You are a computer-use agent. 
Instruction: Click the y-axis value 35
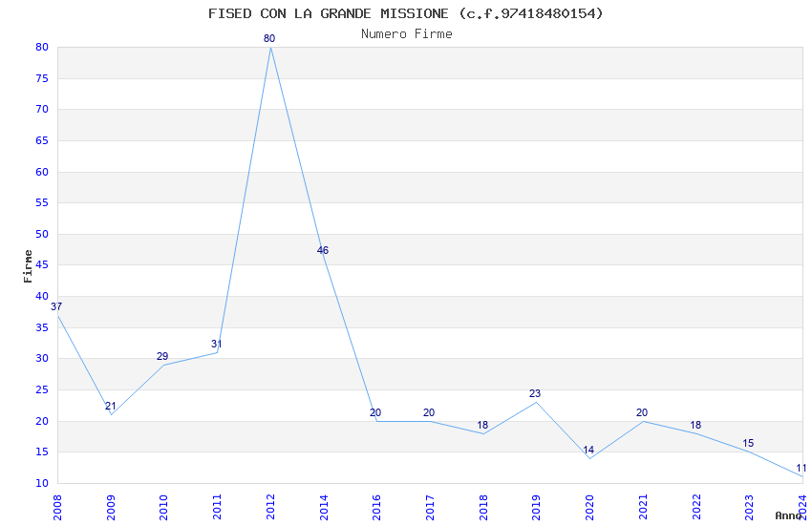tap(42, 328)
